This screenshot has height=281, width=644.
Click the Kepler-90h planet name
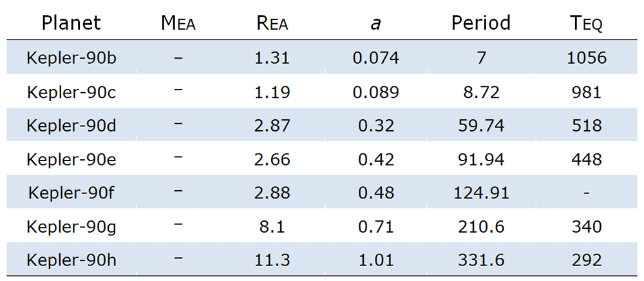tap(71, 260)
